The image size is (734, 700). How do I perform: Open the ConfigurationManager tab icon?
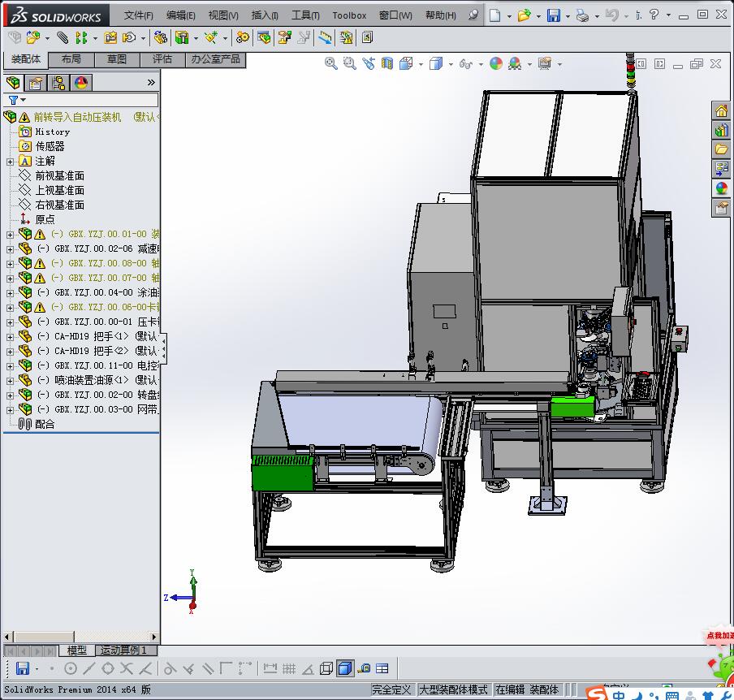click(58, 83)
